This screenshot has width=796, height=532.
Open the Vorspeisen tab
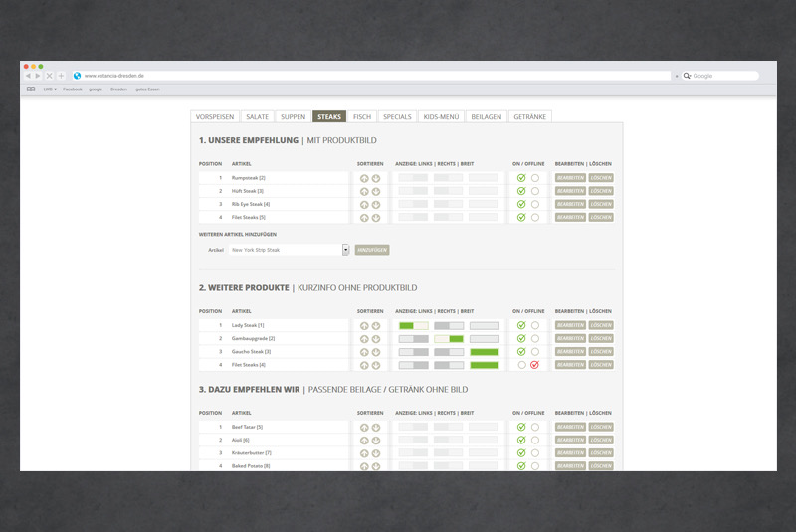(215, 117)
